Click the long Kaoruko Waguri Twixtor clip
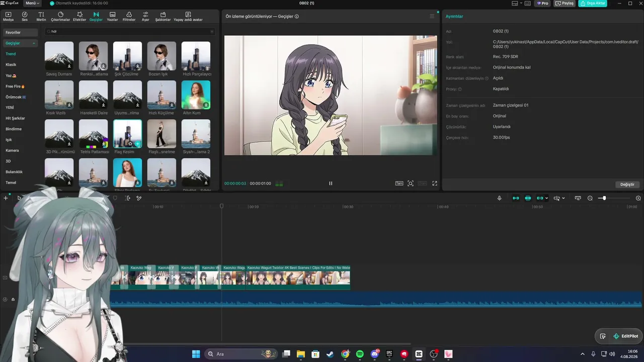 pos(298,278)
